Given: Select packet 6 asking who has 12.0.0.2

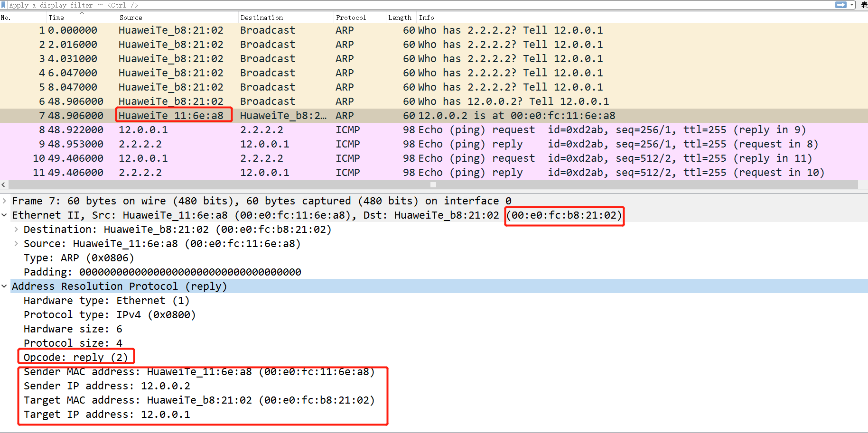Looking at the screenshot, I should click(434, 101).
